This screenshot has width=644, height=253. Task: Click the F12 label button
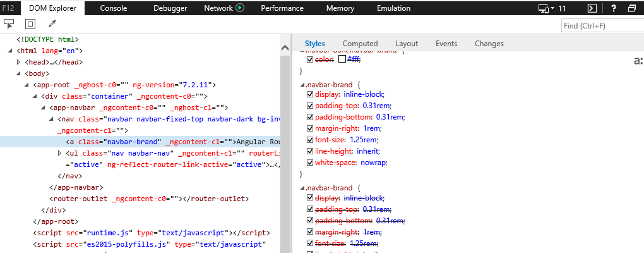pos(9,8)
